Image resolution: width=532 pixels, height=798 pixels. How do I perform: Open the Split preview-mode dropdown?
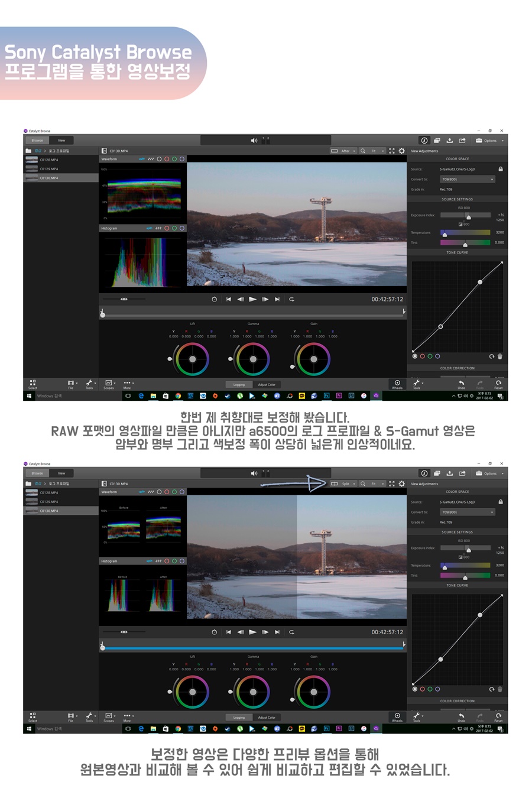coord(343,484)
